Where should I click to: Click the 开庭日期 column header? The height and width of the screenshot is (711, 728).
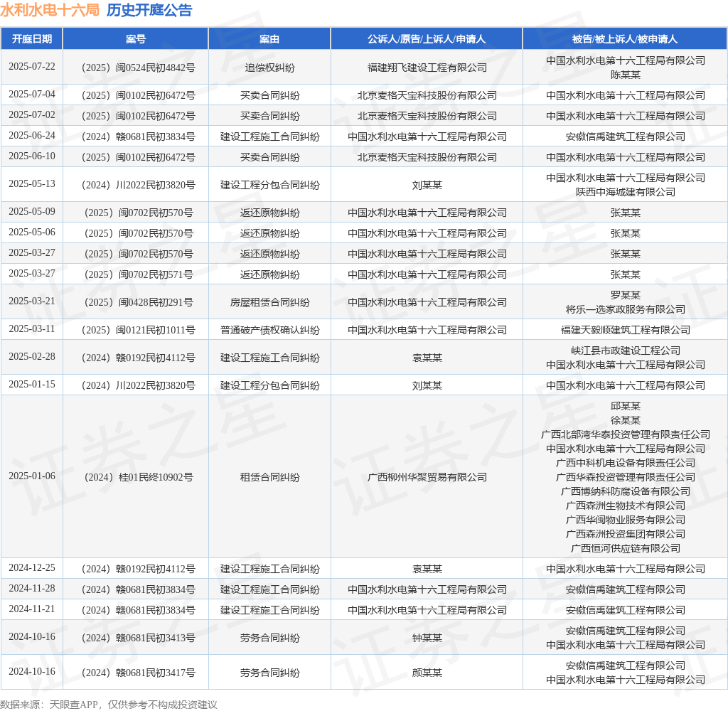31,39
